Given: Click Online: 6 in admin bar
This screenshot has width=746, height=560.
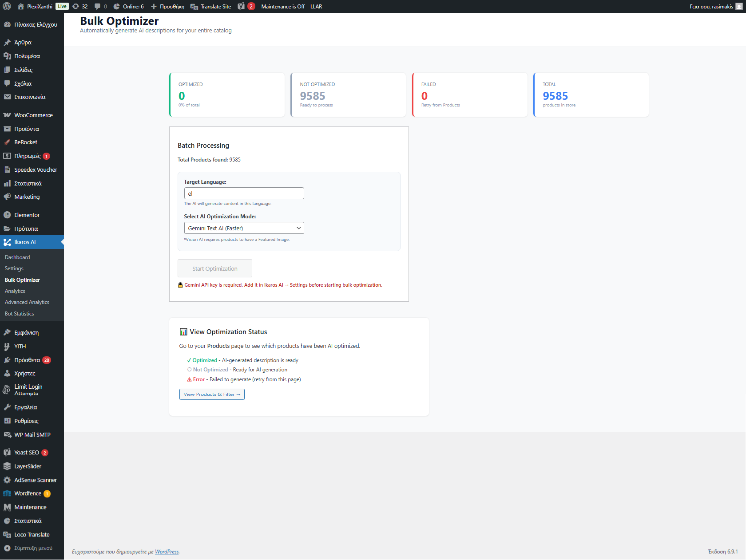Looking at the screenshot, I should [x=128, y=6].
